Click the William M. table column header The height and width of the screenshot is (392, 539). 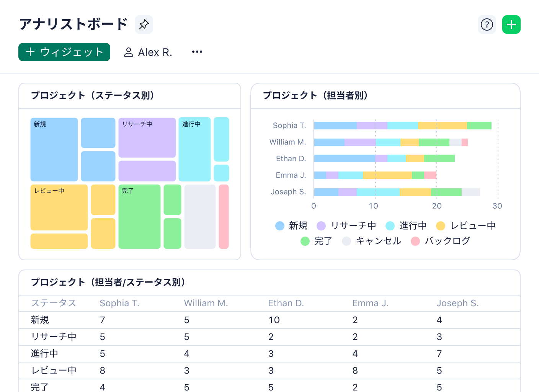coord(206,303)
